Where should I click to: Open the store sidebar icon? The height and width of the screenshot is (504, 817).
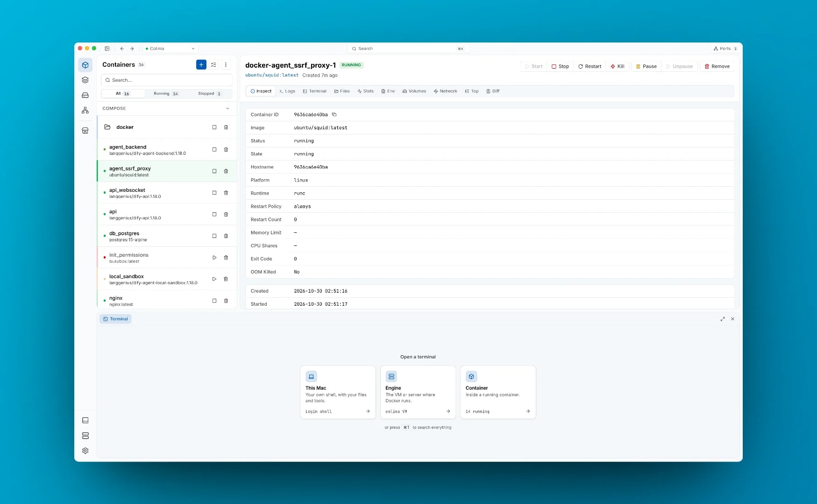pyautogui.click(x=85, y=131)
